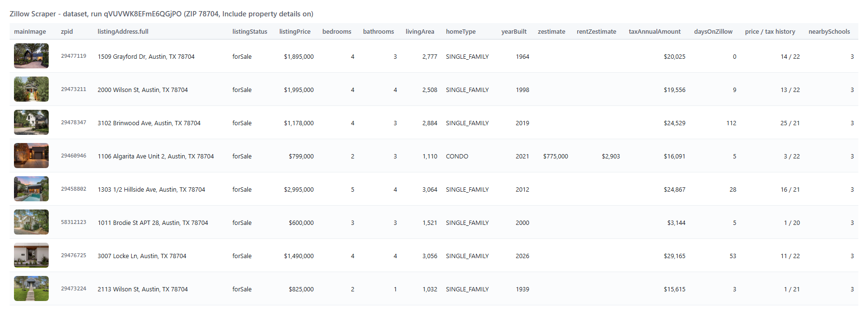Click tax amount $3,144
Image resolution: width=868 pixels, height=314 pixels.
677,223
